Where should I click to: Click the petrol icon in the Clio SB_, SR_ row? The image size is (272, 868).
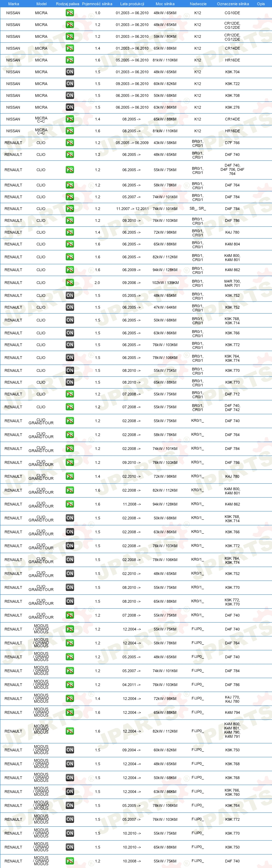pos(70,209)
